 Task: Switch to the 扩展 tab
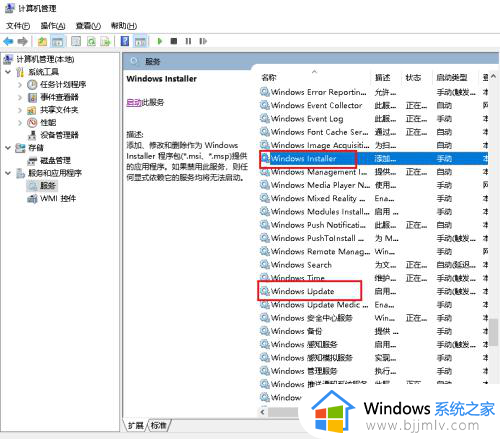point(136,425)
